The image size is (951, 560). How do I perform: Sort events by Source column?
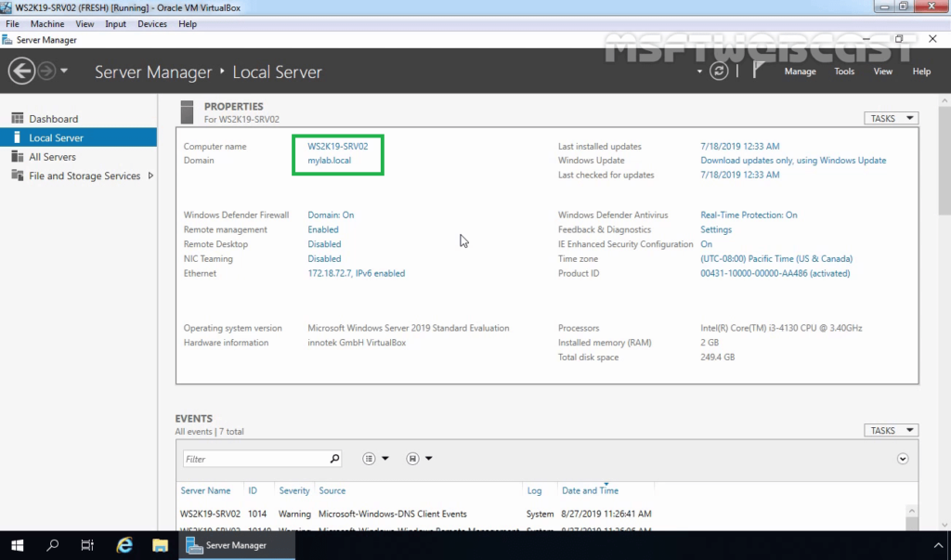click(x=332, y=490)
